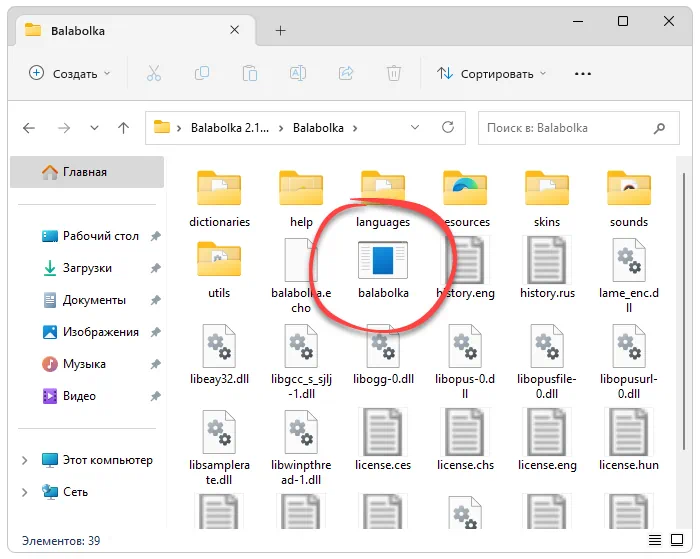Open the Сортировать dropdown

click(492, 73)
